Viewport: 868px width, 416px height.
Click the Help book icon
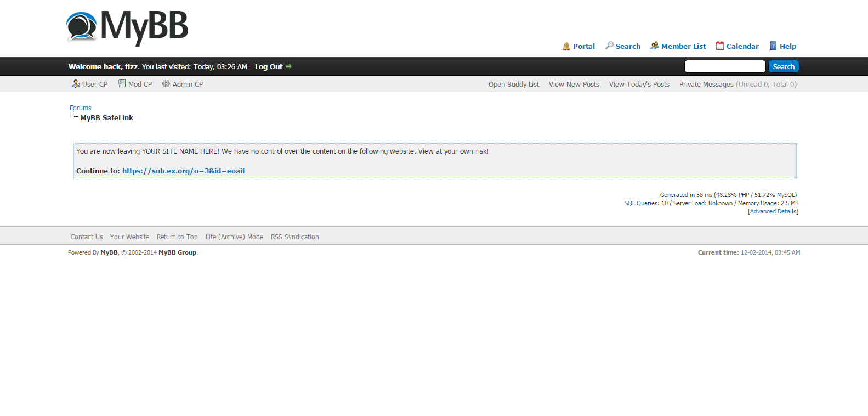(773, 46)
